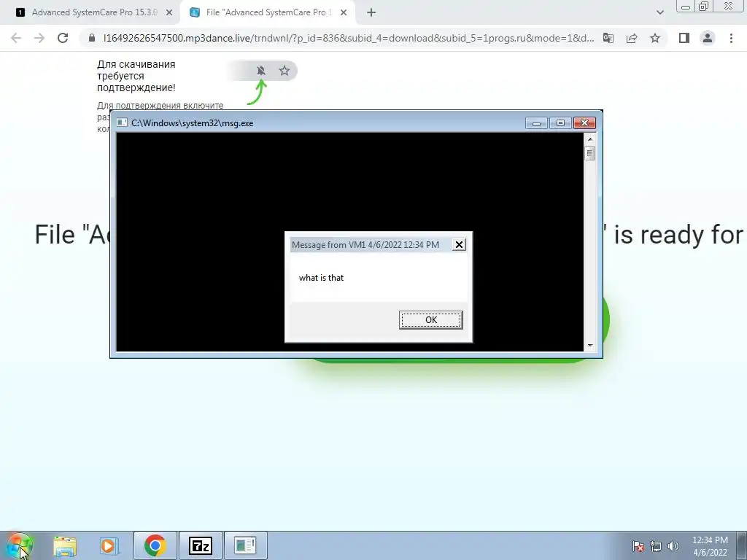Reload the current page
The height and width of the screenshot is (560, 747).
pos(63,38)
